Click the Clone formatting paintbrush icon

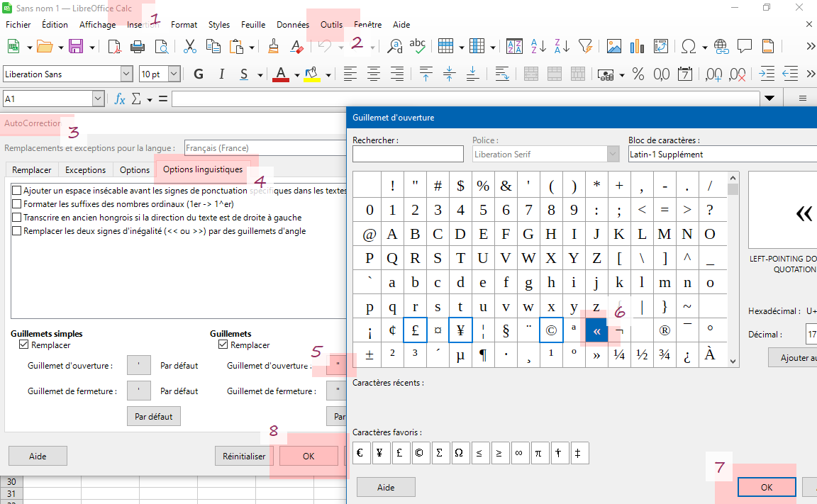[274, 47]
